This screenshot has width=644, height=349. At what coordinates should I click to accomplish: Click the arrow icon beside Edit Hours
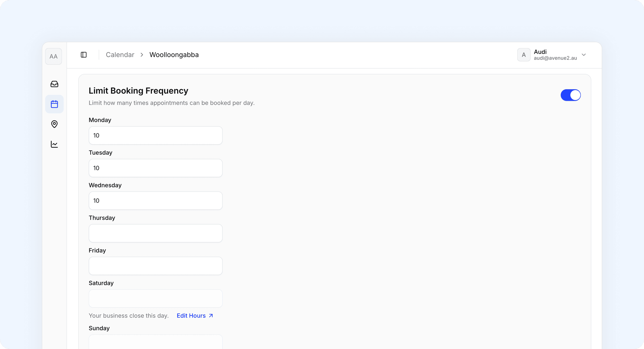[x=211, y=315]
